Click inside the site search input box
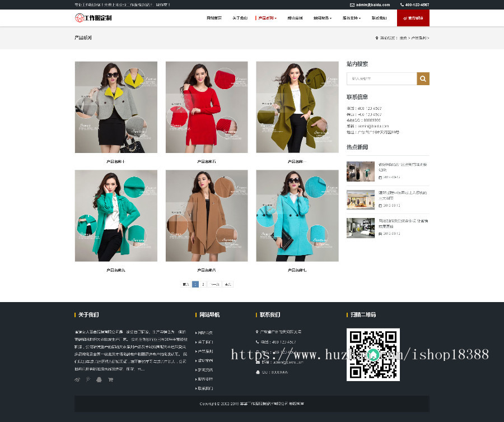 (381, 78)
